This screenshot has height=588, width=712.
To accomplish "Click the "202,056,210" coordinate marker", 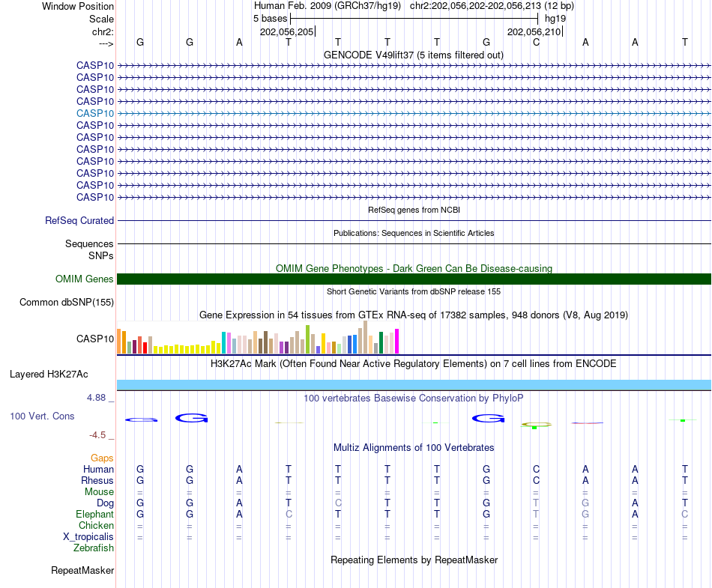I will tap(534, 31).
